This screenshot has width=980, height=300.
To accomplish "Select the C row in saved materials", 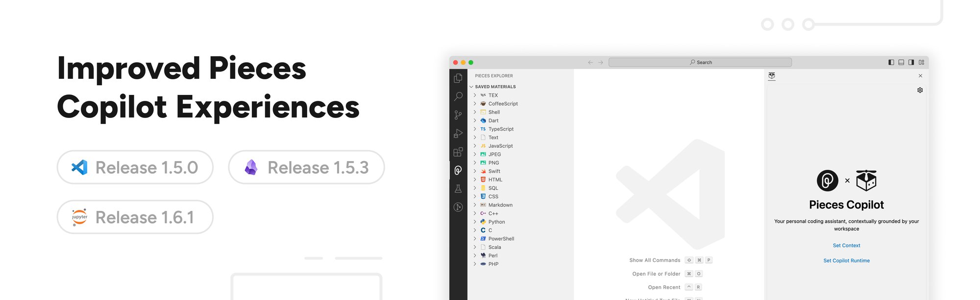I will pyautogui.click(x=520, y=231).
